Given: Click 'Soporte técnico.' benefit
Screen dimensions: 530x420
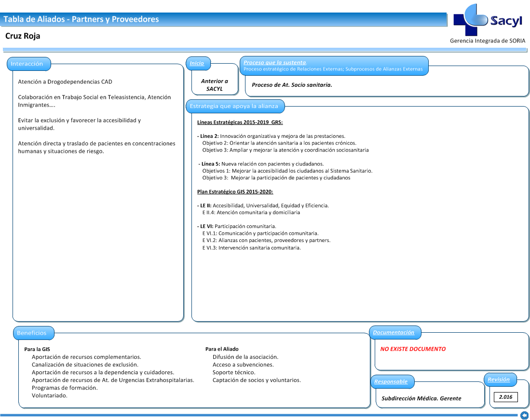Looking at the screenshot, I should pyautogui.click(x=234, y=373).
